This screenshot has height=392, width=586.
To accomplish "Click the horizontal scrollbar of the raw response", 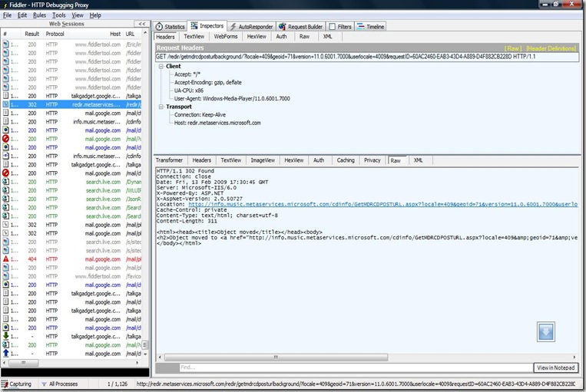I will [x=276, y=357].
